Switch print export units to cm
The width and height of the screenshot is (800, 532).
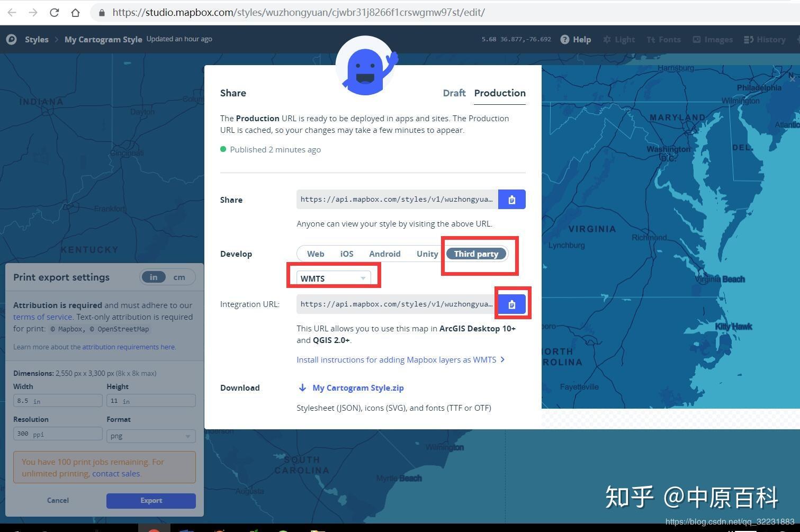click(x=179, y=277)
